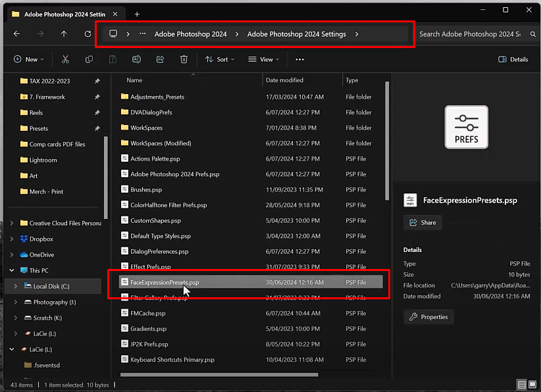Toggle the Details pane button
The image size is (541, 392).
pyautogui.click(x=513, y=59)
